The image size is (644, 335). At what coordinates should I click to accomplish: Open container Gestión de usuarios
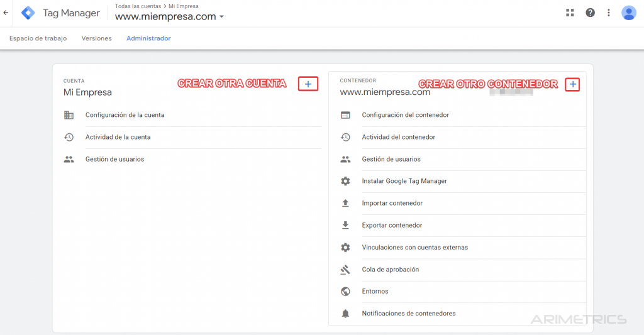click(x=391, y=159)
